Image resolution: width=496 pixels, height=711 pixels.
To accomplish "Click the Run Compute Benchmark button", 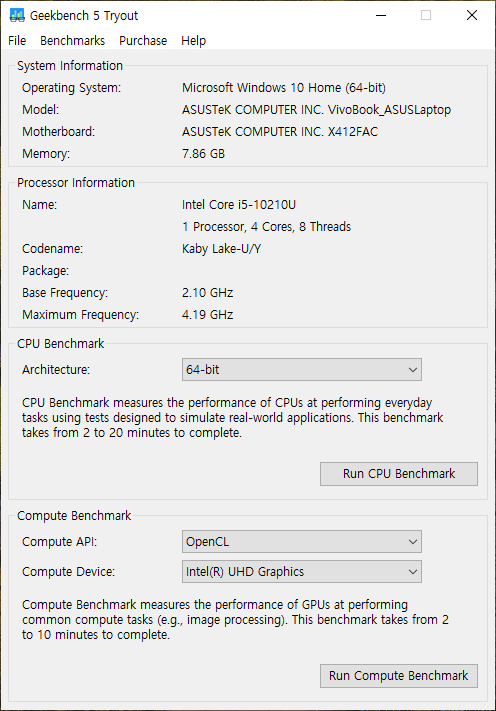I will [399, 676].
